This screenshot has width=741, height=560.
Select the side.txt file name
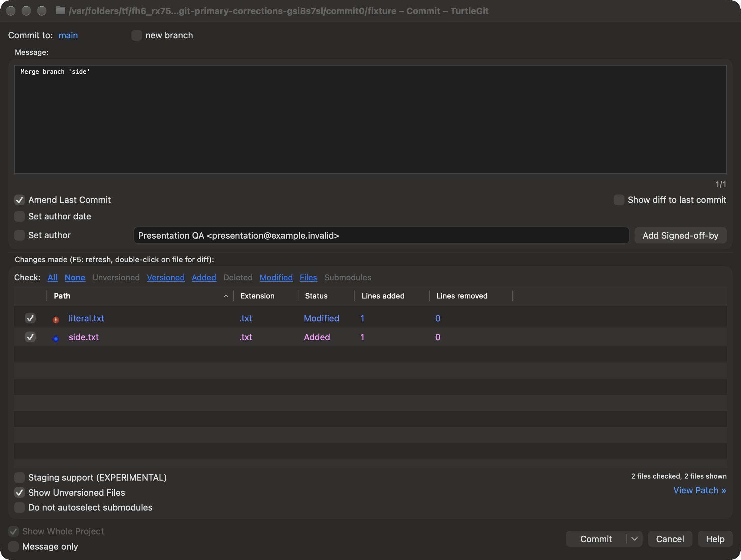[x=84, y=337]
